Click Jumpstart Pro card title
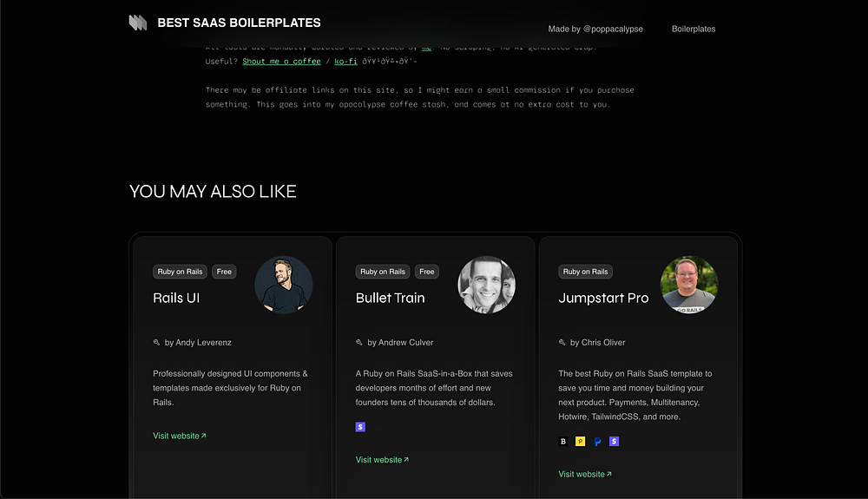The width and height of the screenshot is (868, 499). (603, 298)
